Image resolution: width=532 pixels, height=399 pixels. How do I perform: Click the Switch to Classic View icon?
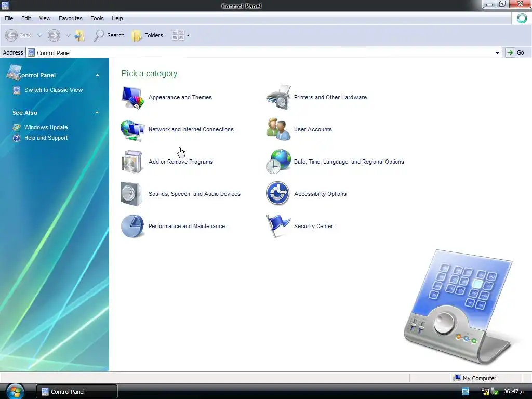16,90
